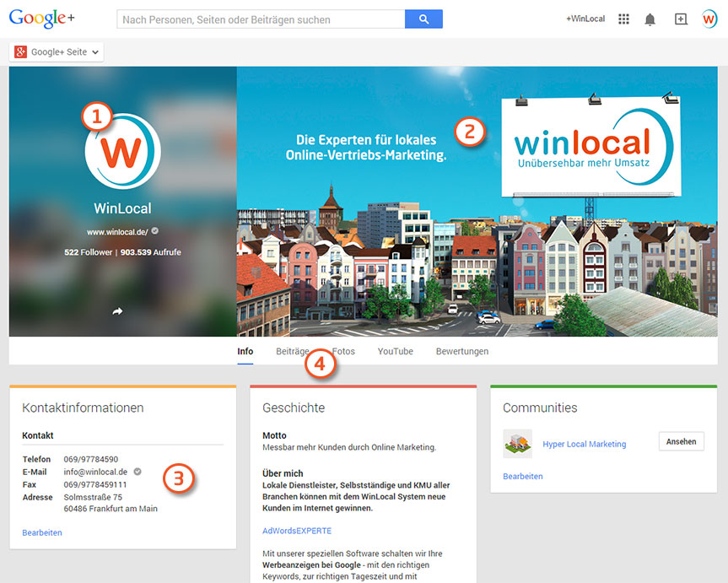The height and width of the screenshot is (583, 728).
Task: Click the Communities card heading
Action: (540, 408)
